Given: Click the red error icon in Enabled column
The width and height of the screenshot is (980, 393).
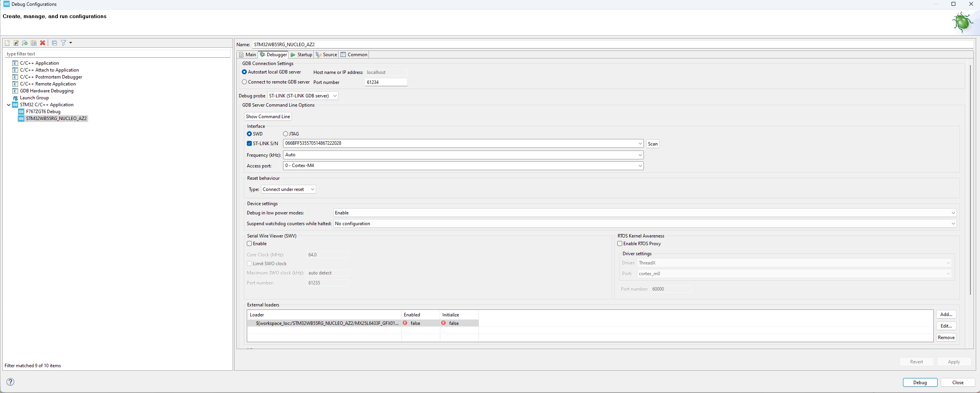Looking at the screenshot, I should point(405,323).
